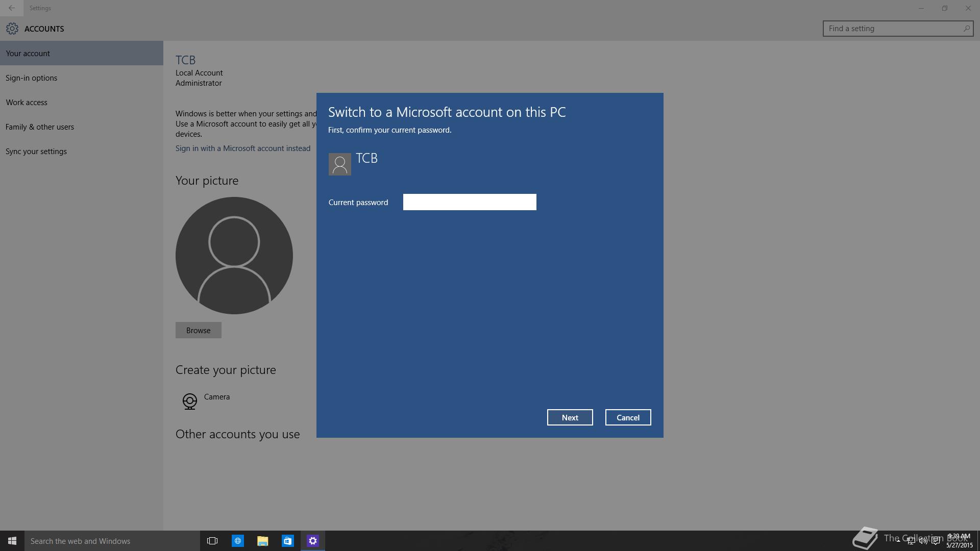Go back with the Settings back arrow
Screen dimensions: 980x551
(12, 8)
